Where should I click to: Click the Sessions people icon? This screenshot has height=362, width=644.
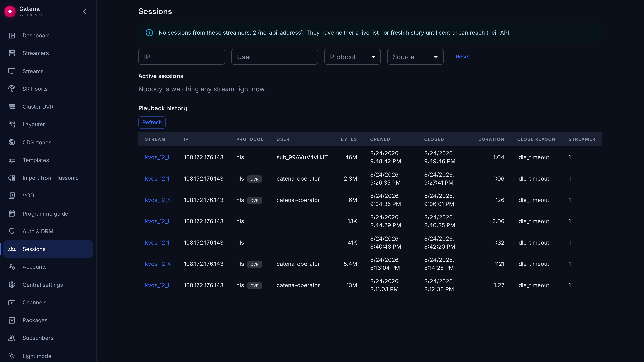click(x=12, y=249)
